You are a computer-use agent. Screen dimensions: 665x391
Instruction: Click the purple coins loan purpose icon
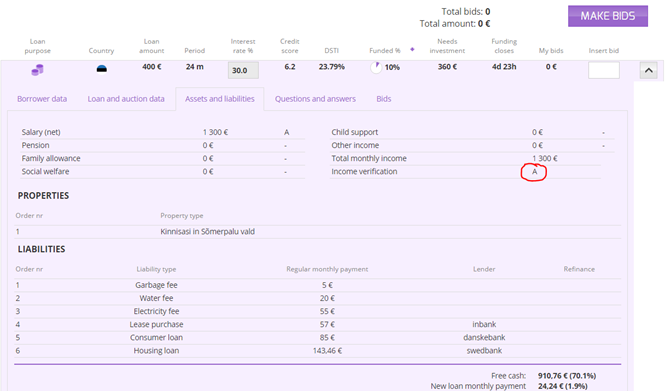coord(37,70)
